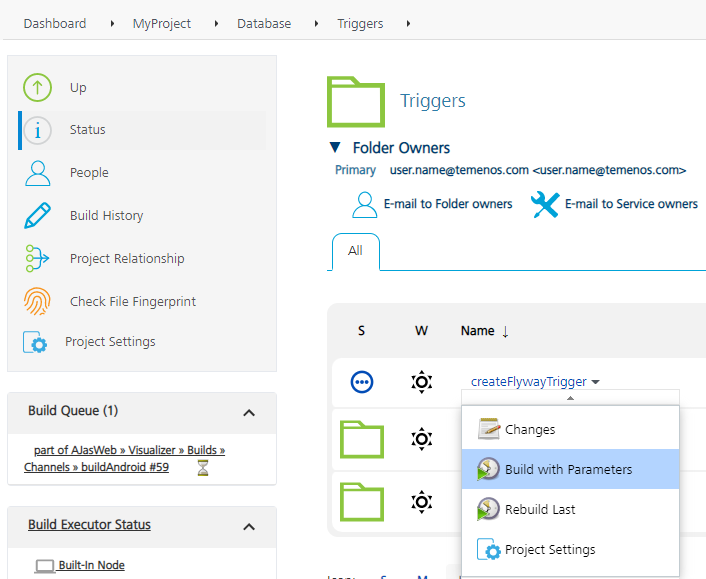Go to MyProject in the breadcrumb

point(162,23)
